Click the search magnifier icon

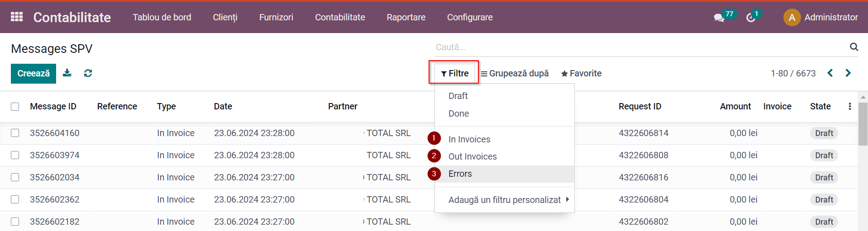coord(854,47)
